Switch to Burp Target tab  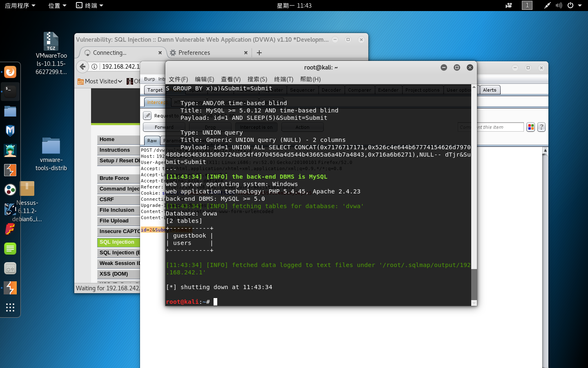(x=155, y=90)
